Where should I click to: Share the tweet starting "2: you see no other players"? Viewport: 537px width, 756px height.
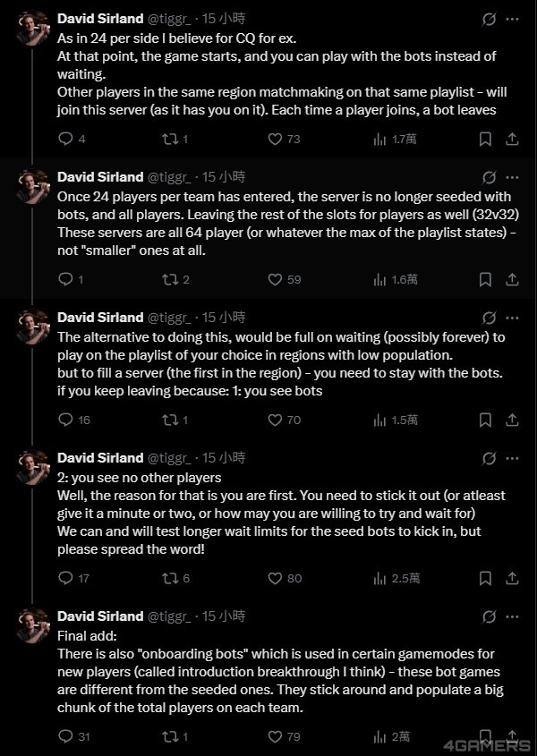coord(512,578)
